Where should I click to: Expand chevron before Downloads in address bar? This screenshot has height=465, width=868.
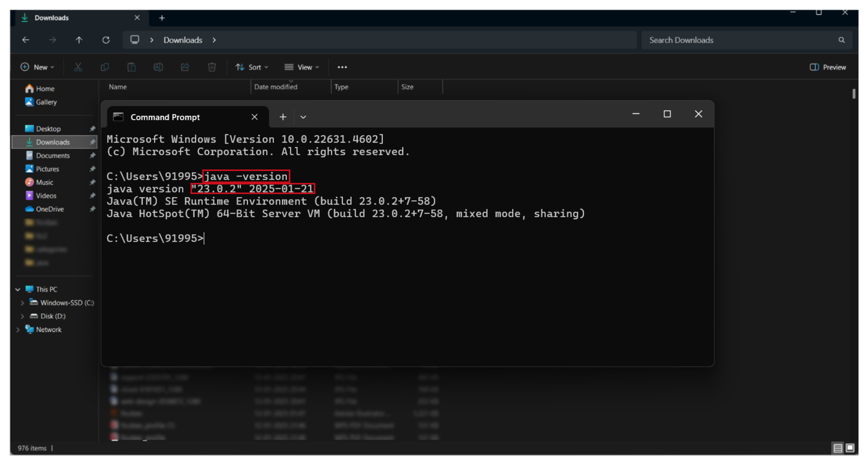pyautogui.click(x=152, y=40)
